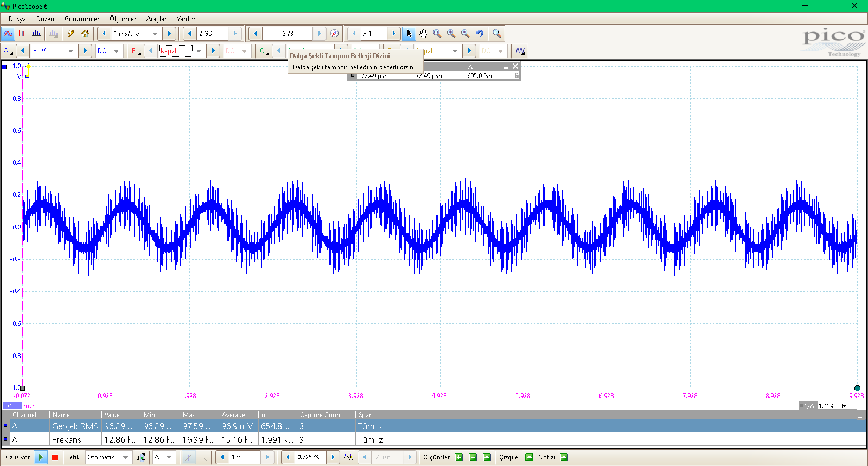Edit measurement icon next to minus

click(x=487, y=457)
